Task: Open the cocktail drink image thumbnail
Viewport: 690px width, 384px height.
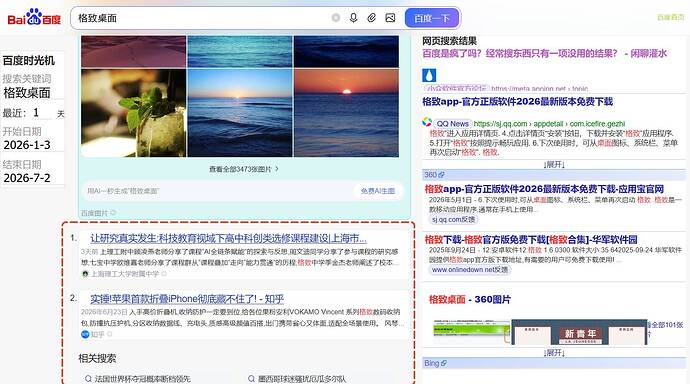Action: [x=133, y=113]
